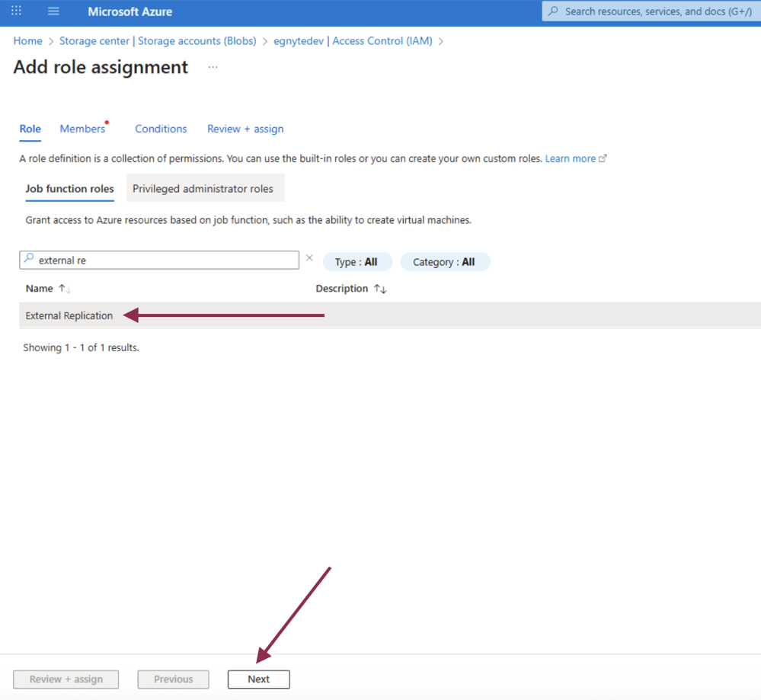Screen dimensions: 761x700
Task: Switch to Privileged administrator roles
Action: tap(205, 188)
